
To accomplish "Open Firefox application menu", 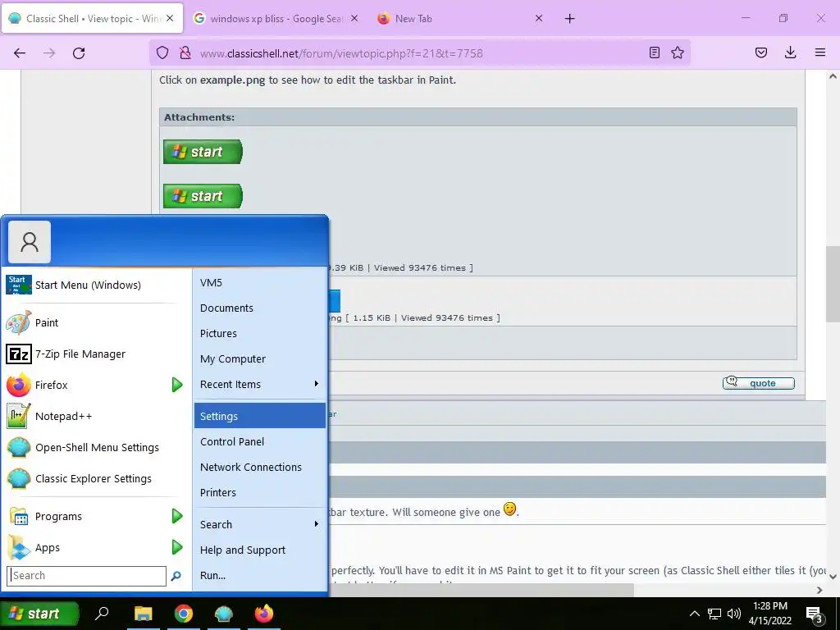I will tap(820, 52).
